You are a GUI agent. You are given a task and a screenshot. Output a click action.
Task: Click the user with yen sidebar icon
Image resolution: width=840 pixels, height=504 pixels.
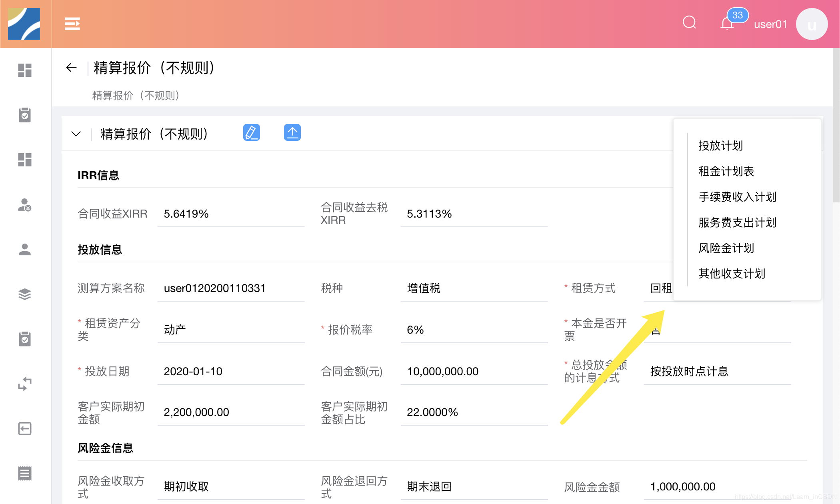pyautogui.click(x=25, y=205)
